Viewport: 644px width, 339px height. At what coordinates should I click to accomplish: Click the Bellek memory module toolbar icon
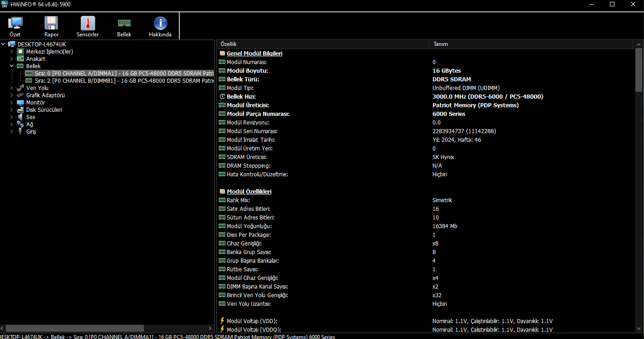(124, 23)
